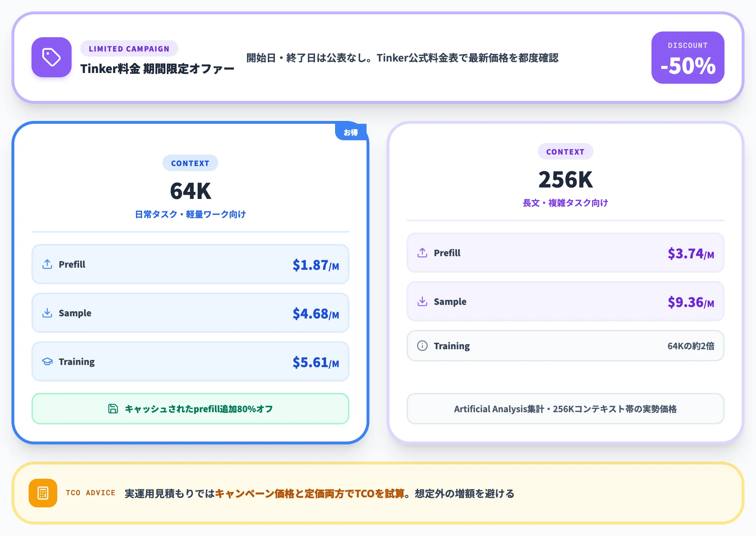Click the purple price tag icon

(52, 57)
